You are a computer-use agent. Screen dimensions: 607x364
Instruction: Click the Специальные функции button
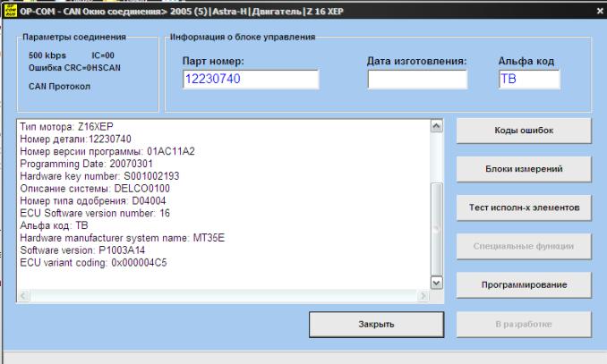524,245
